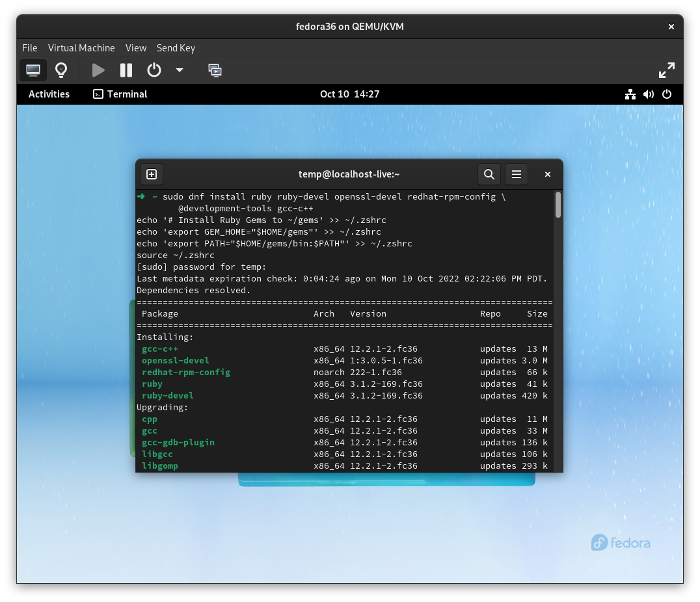
Task: Close the terminal window
Action: [547, 174]
